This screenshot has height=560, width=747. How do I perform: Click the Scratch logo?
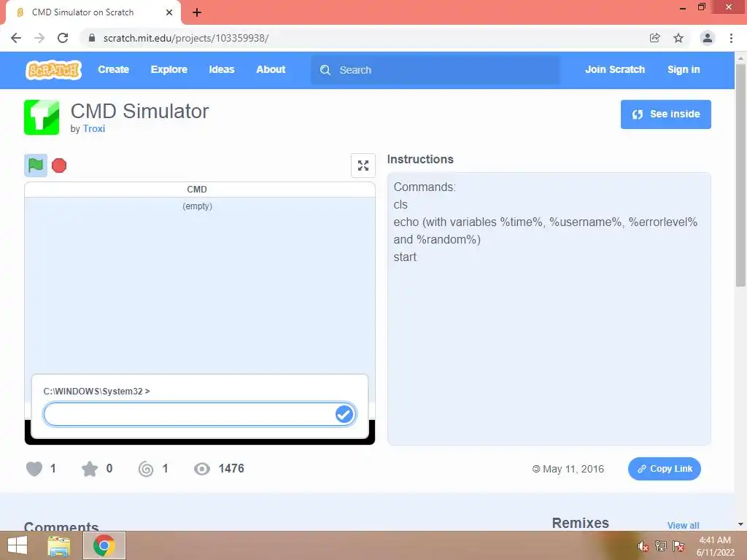pos(53,70)
